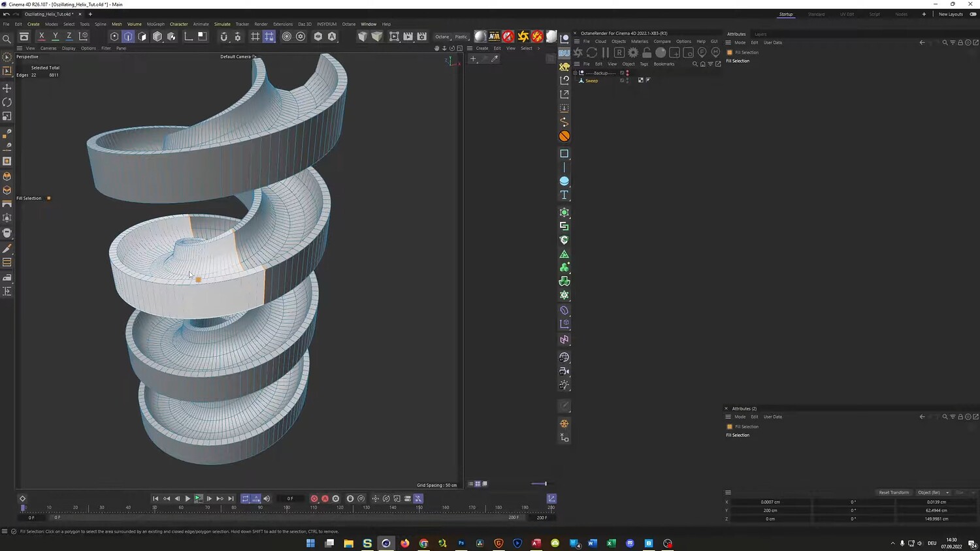Toggle X axis lock
The height and width of the screenshot is (551, 980).
click(42, 37)
